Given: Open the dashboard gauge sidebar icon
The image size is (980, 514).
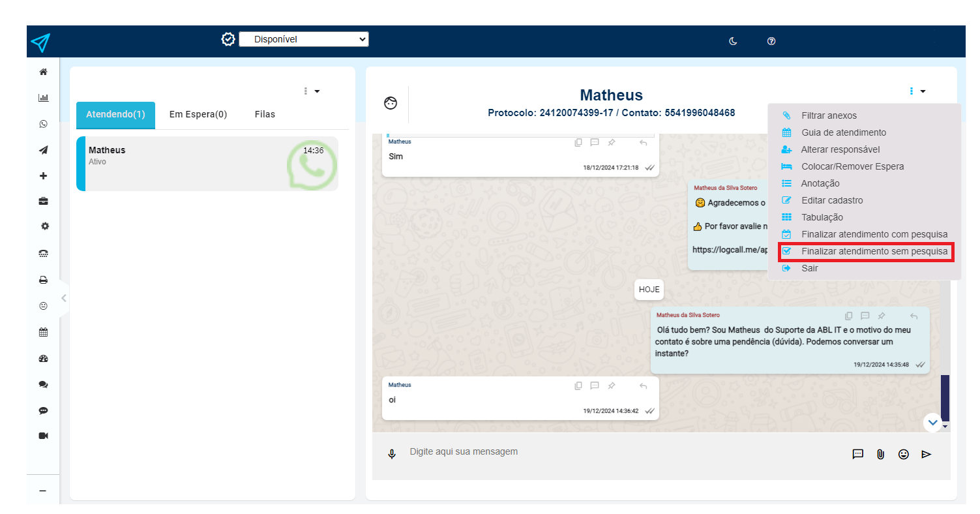Looking at the screenshot, I should click(x=44, y=359).
